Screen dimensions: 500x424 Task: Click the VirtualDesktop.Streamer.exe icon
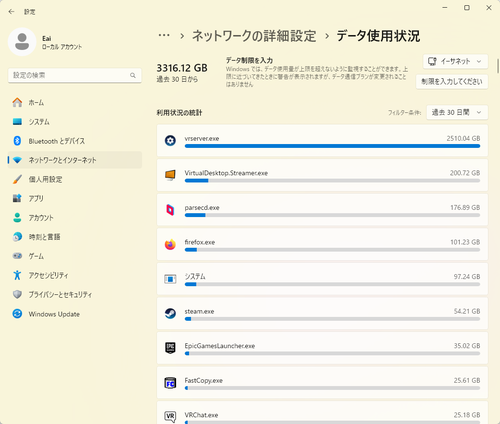tap(170, 175)
